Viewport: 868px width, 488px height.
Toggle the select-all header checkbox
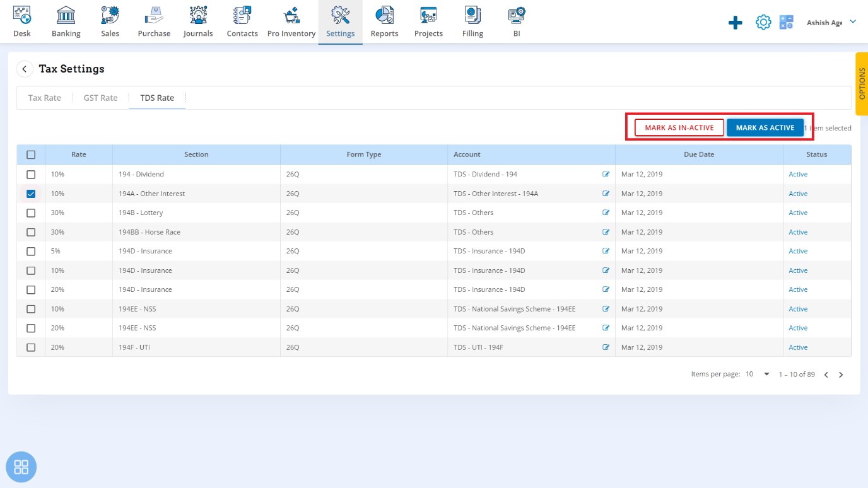31,154
